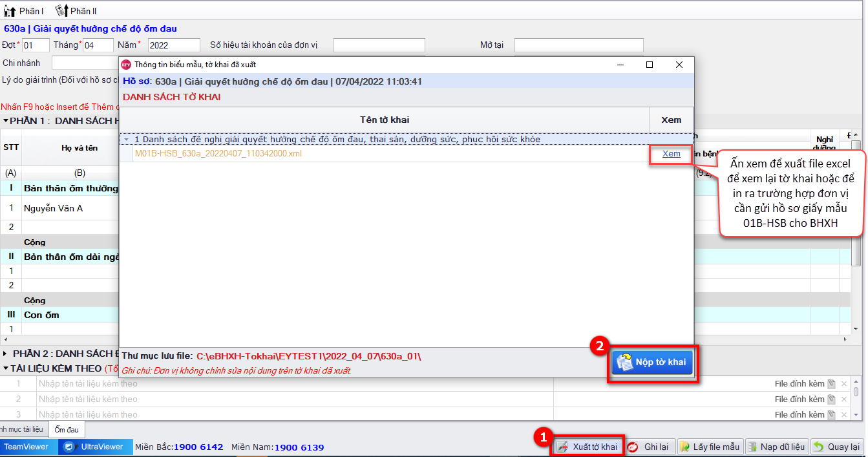The image size is (868, 457).
Task: Click the Họ và tên column header
Action: (79, 147)
